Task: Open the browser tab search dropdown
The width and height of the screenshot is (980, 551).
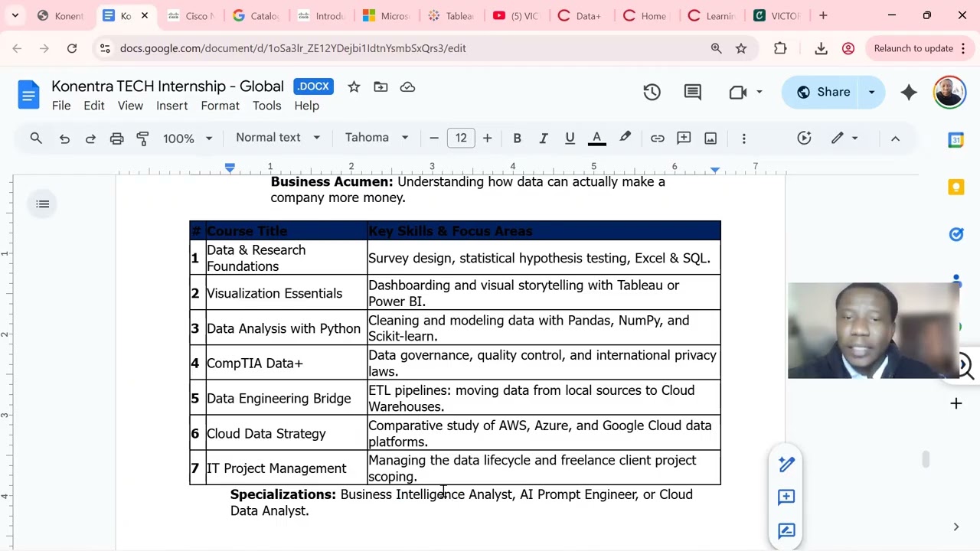Action: click(x=15, y=15)
